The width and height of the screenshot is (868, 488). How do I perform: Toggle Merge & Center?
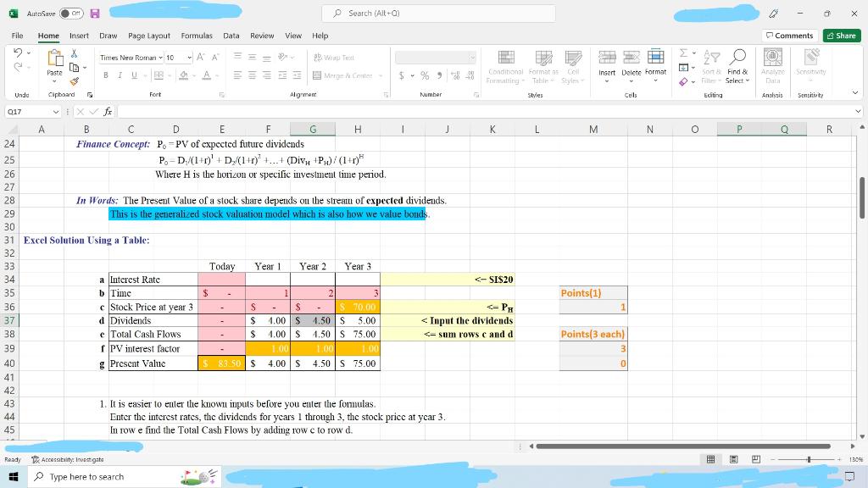tap(343, 75)
